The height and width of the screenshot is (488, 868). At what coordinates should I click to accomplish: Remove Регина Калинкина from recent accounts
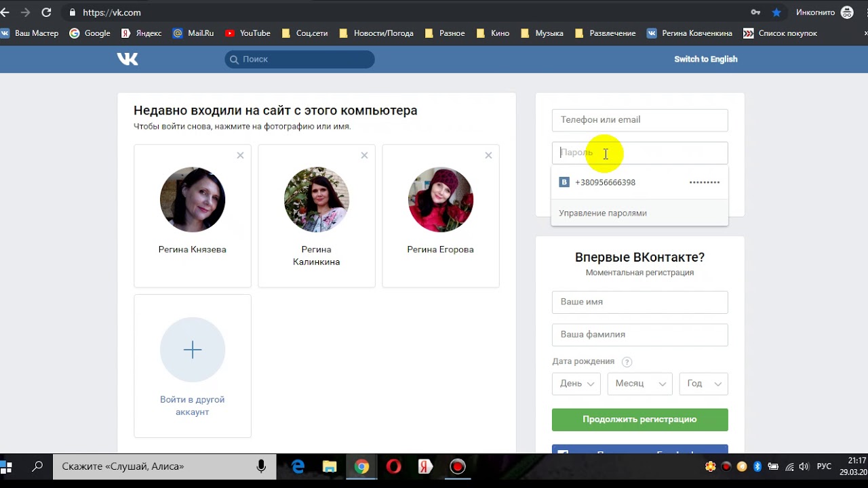364,155
